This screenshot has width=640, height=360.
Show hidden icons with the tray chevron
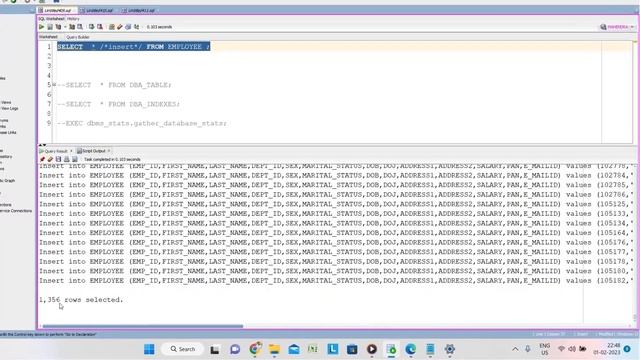(515, 349)
